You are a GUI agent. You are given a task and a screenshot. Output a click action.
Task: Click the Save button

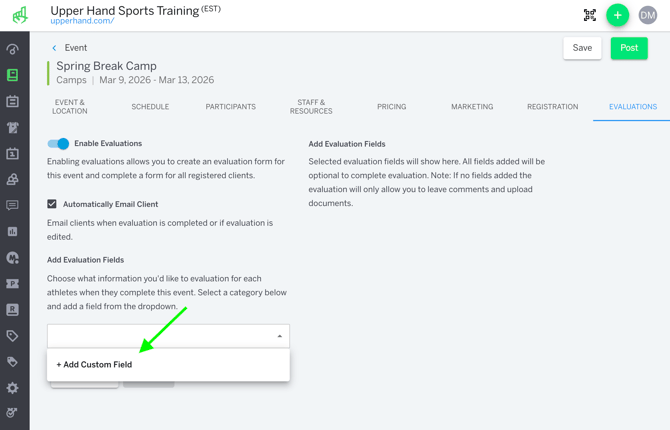tap(582, 48)
